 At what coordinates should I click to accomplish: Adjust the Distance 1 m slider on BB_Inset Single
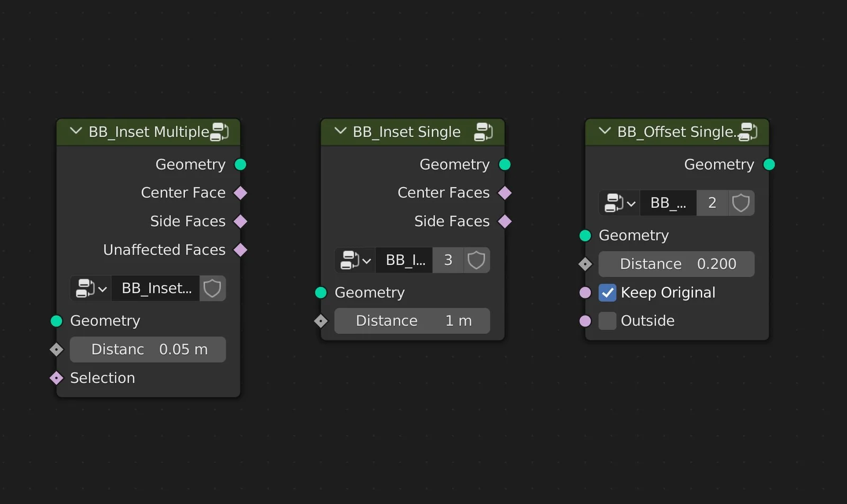pyautogui.click(x=412, y=320)
